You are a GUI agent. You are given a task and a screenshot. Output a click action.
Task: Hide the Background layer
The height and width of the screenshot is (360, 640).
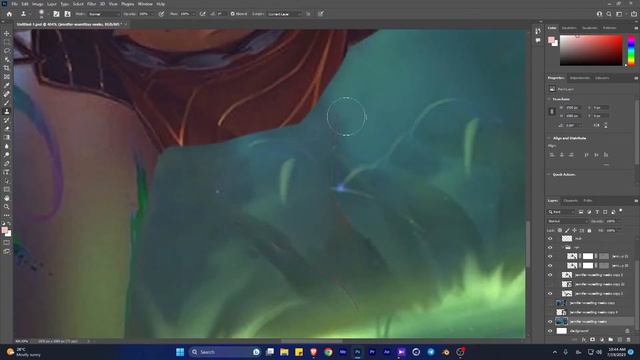[550, 331]
